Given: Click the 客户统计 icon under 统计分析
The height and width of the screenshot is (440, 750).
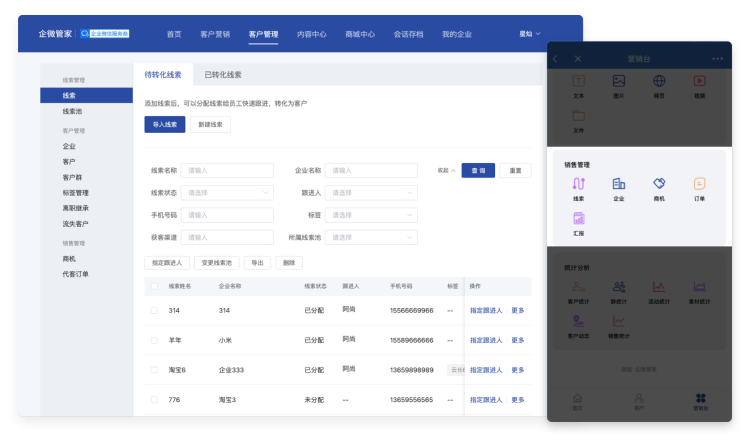Looking at the screenshot, I should pyautogui.click(x=578, y=288).
